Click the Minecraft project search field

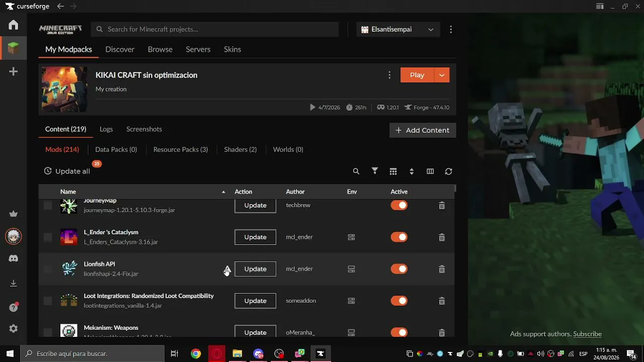[215, 30]
